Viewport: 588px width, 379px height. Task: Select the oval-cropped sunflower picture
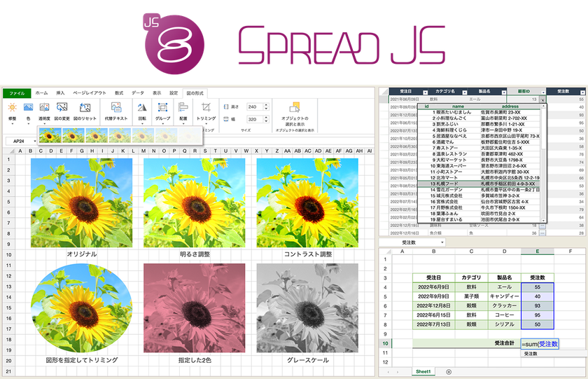click(81, 308)
